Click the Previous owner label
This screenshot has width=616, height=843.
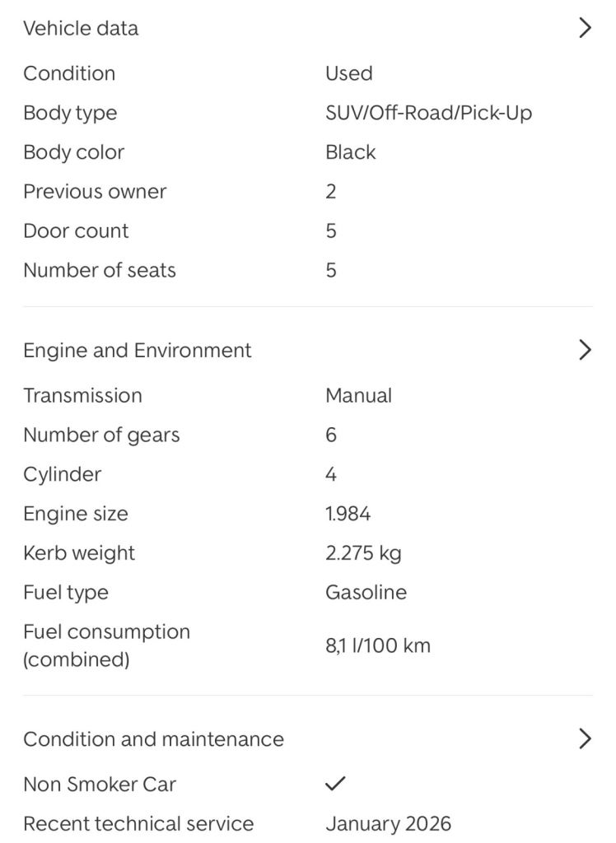pyautogui.click(x=95, y=192)
